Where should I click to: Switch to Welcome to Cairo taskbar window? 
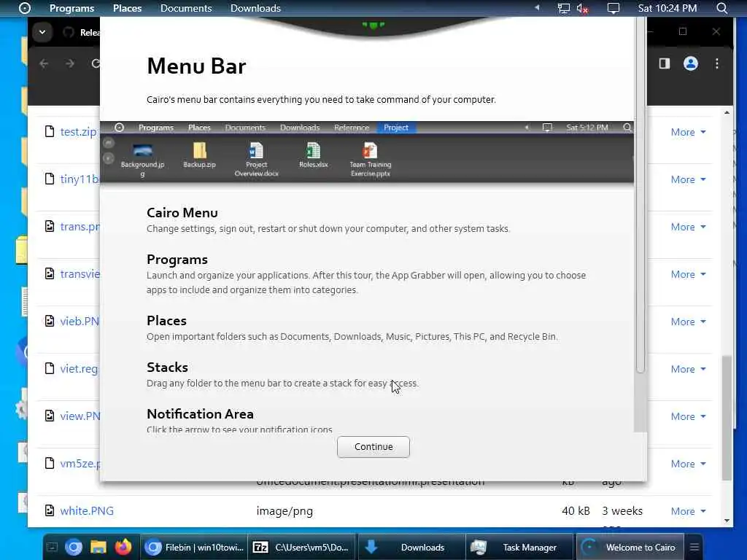pyautogui.click(x=630, y=547)
